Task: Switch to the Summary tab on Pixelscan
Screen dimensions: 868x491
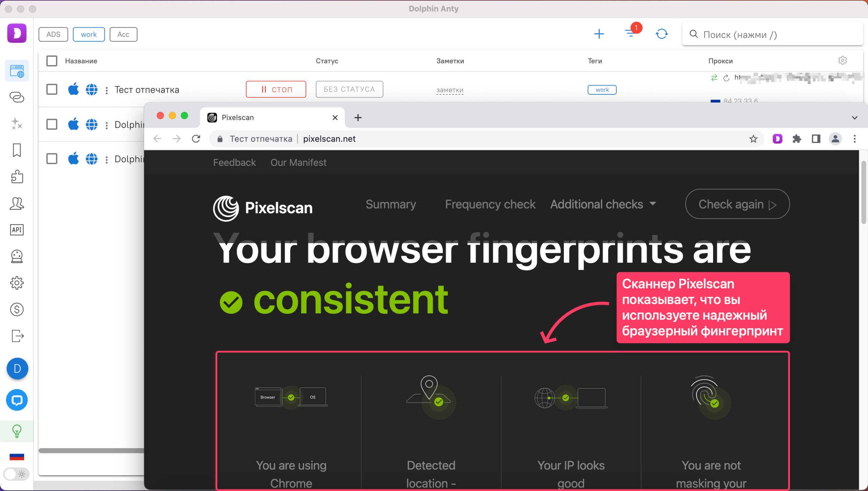Action: [x=391, y=204]
